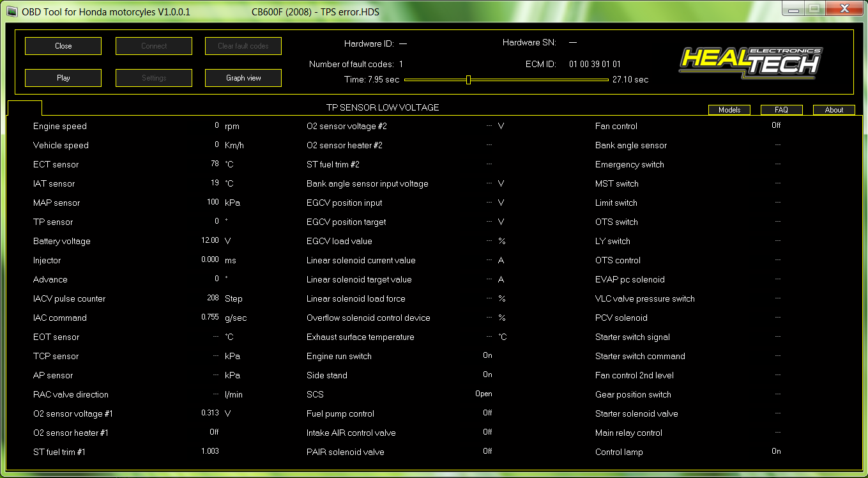The width and height of the screenshot is (868, 478).
Task: Click Side stand On status
Action: [x=487, y=374]
